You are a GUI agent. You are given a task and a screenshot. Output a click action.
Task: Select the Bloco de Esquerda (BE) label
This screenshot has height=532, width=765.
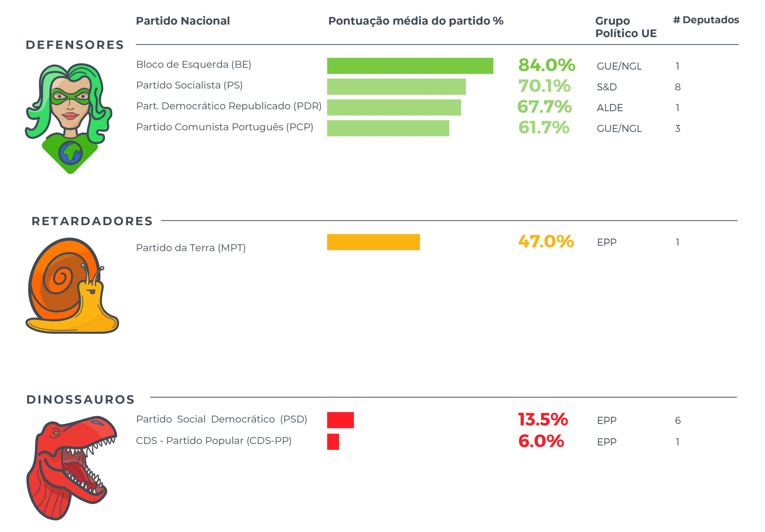click(x=194, y=65)
